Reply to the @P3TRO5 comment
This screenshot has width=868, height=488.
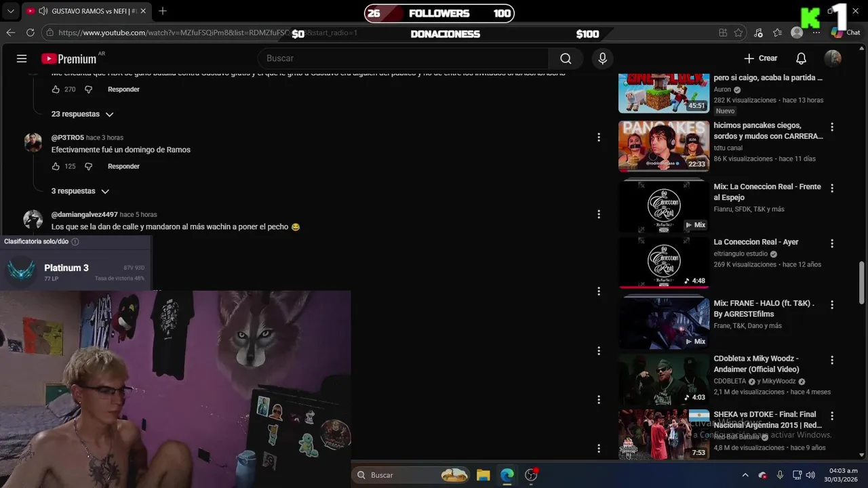click(x=123, y=166)
